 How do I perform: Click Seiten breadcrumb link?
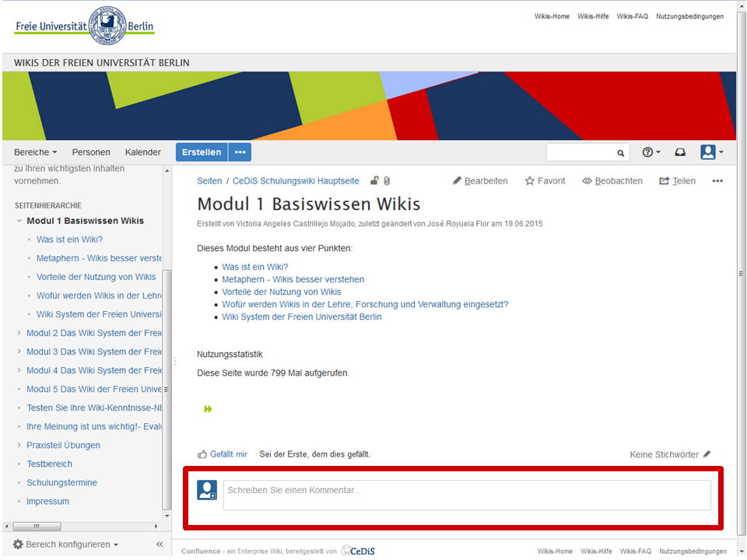[209, 181]
